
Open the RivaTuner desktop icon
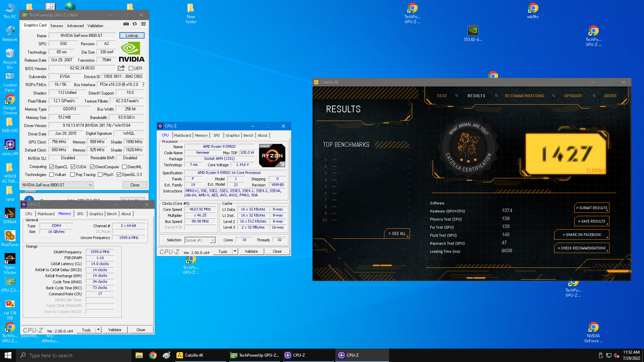coord(10,239)
